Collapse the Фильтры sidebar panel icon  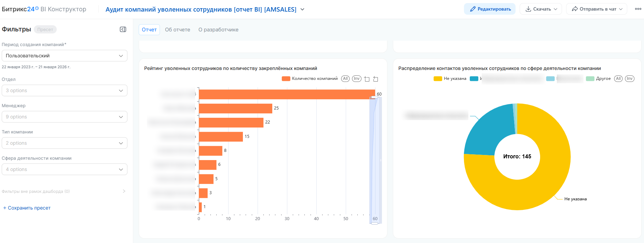(x=123, y=29)
